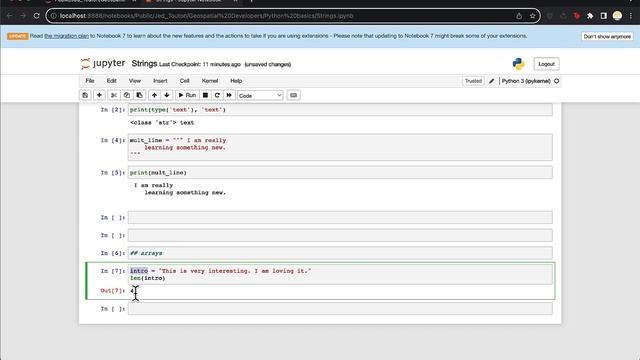Focus the ## arrays comment cell

(x=340, y=253)
